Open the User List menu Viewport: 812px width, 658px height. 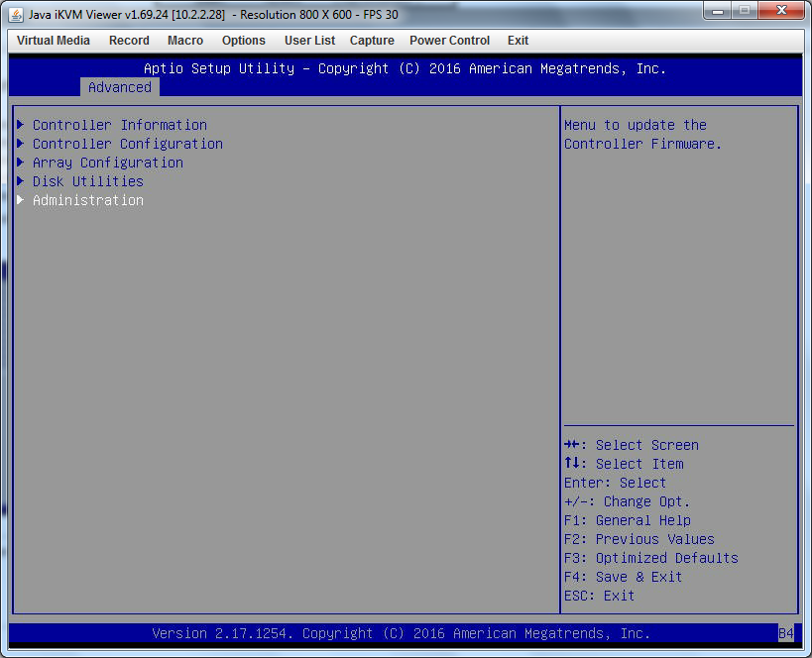(x=309, y=41)
